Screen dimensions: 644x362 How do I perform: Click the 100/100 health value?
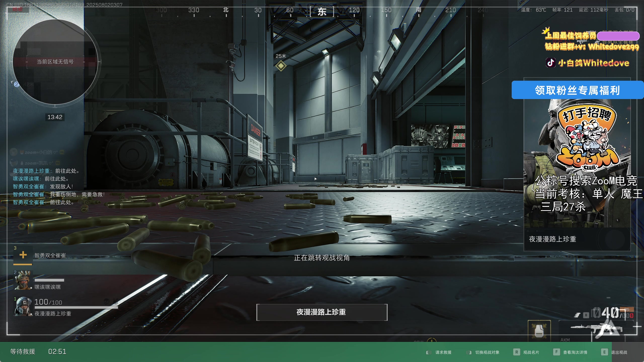[48, 302]
